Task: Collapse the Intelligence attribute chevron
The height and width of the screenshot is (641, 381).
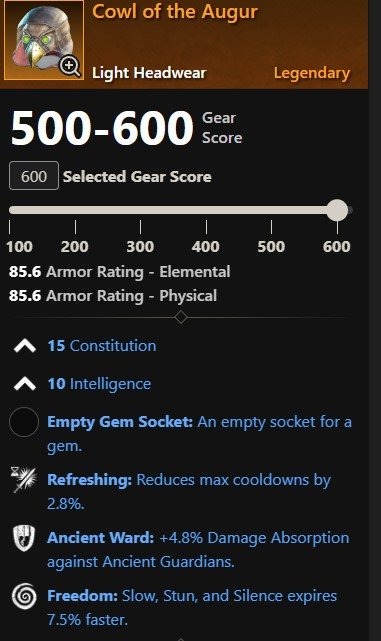Action: pyautogui.click(x=25, y=384)
